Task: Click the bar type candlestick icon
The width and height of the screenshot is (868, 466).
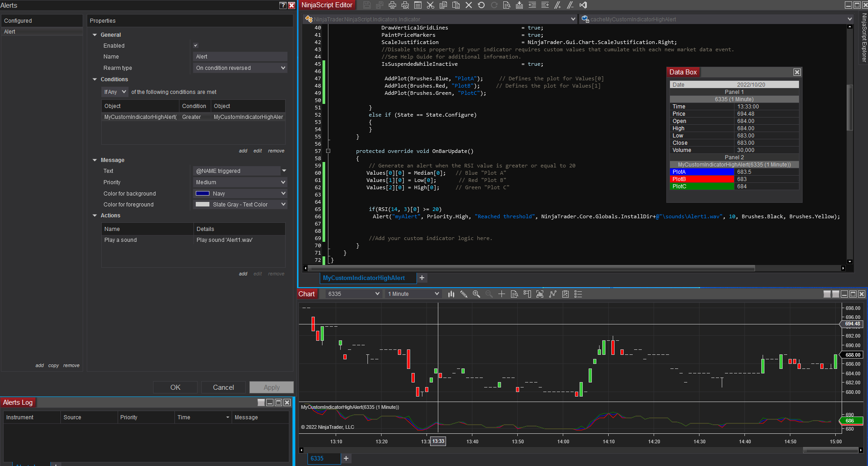Action: pos(451,294)
